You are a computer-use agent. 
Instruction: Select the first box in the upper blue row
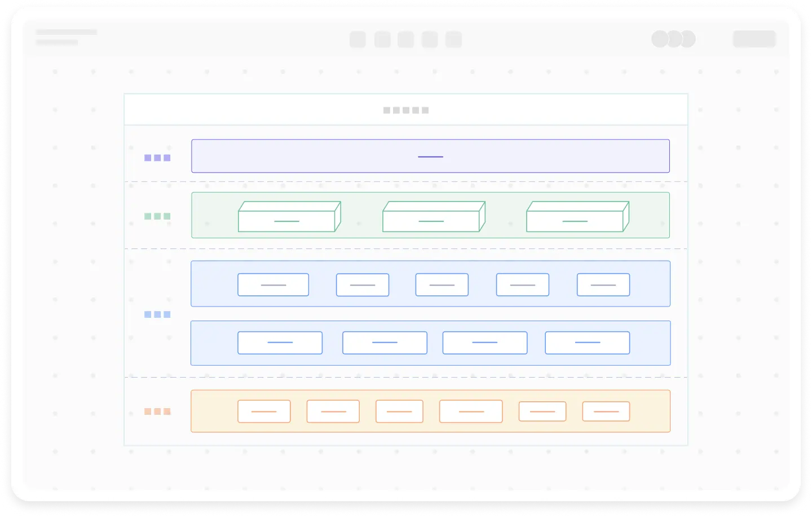pos(273,285)
